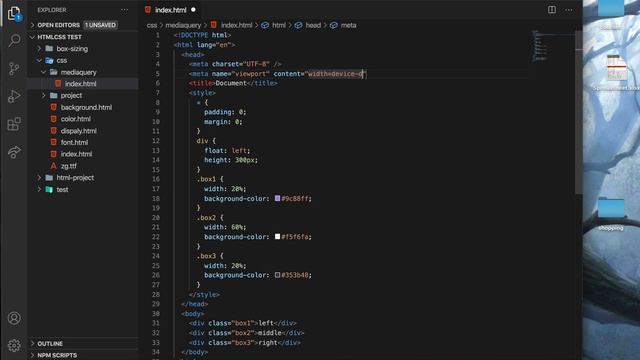This screenshot has height=360, width=640.
Task: Open color.html file
Action: pos(83,119)
